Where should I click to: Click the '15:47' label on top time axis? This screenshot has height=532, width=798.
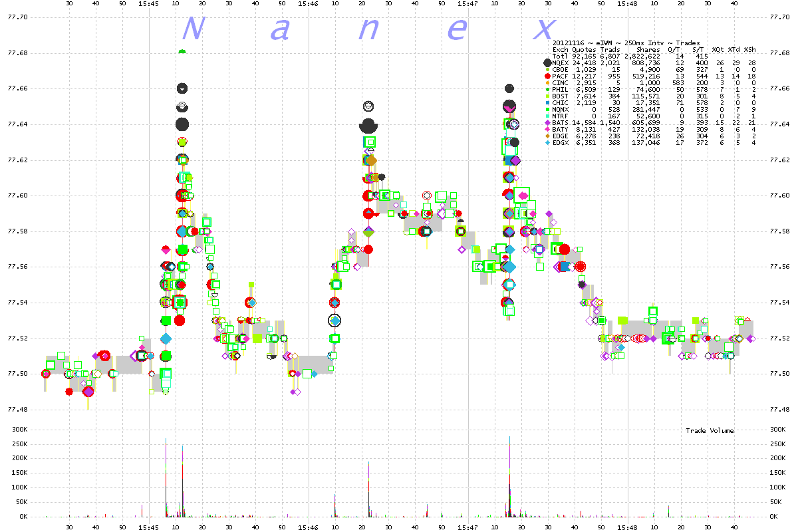[467, 4]
